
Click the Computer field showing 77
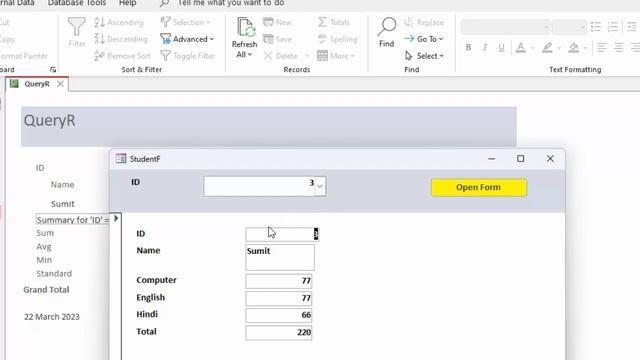tap(279, 281)
